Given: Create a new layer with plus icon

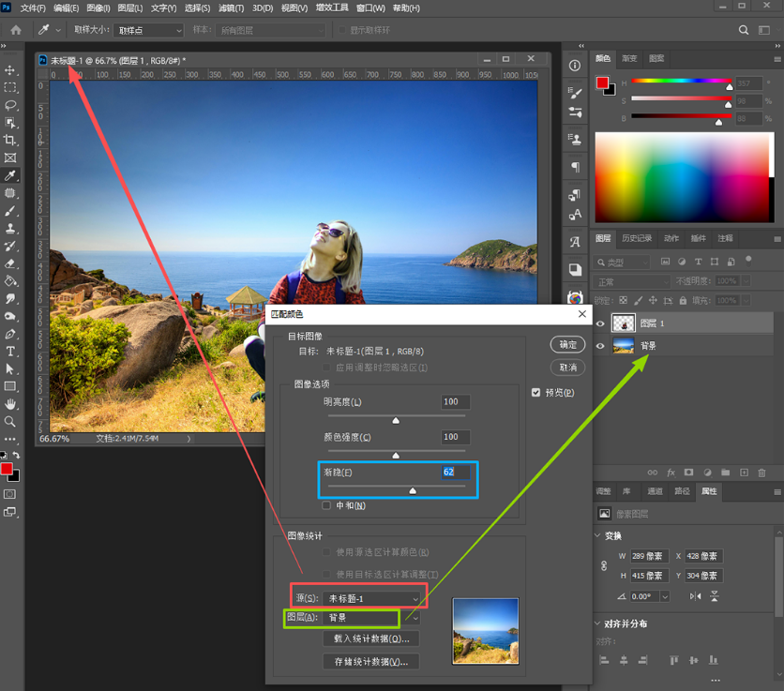Looking at the screenshot, I should [744, 473].
